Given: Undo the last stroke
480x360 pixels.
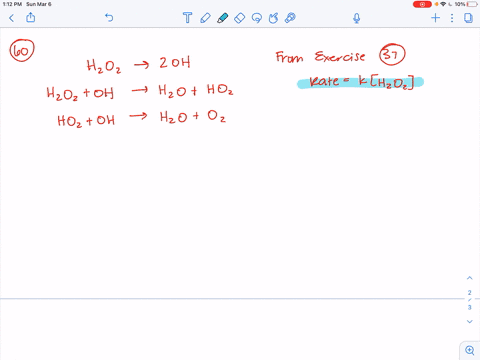Looking at the screenshot, I should pyautogui.click(x=109, y=17).
